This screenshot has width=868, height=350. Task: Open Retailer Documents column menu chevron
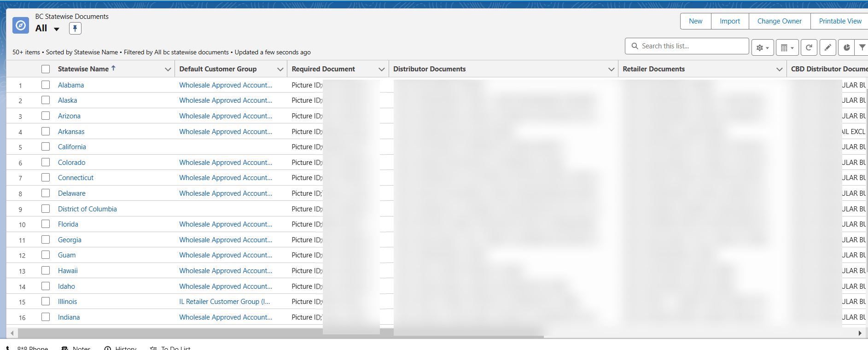(779, 69)
